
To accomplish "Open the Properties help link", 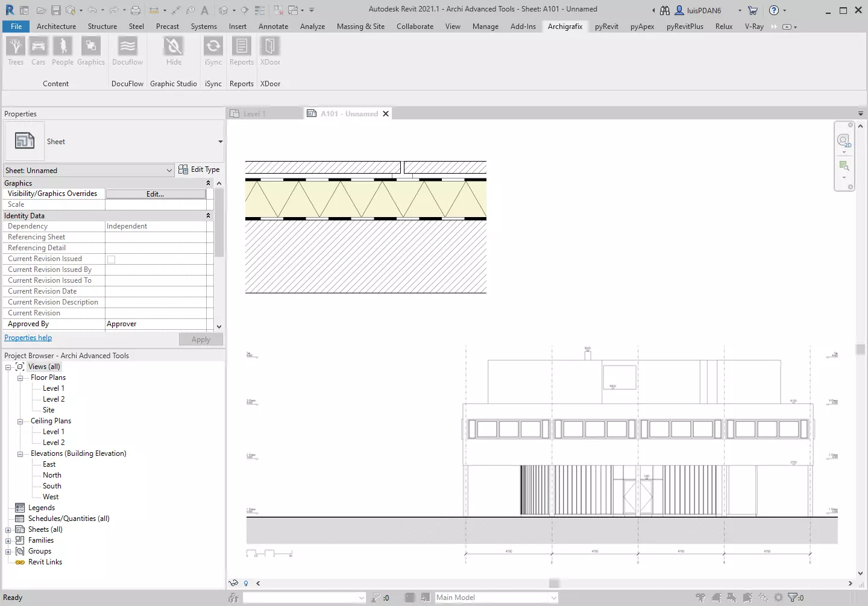I will click(28, 338).
